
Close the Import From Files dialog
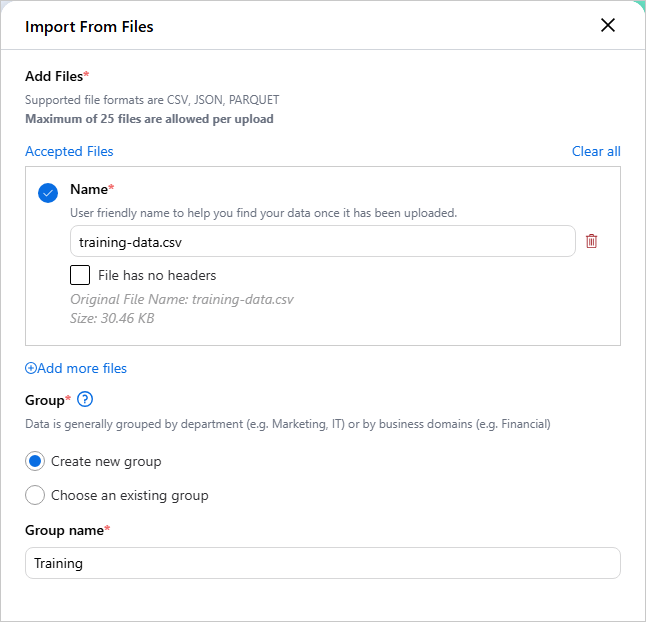(x=608, y=26)
